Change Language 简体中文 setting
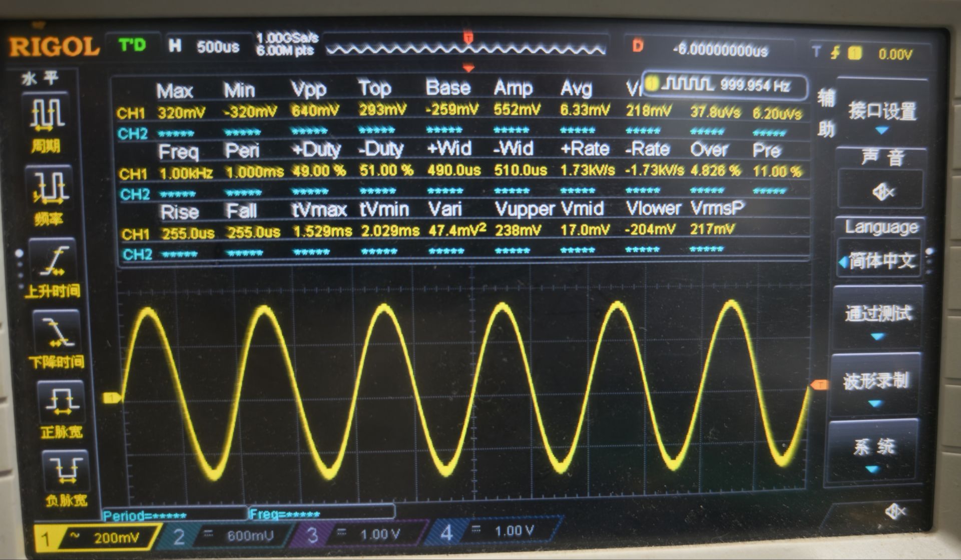Image resolution: width=961 pixels, height=560 pixels. (x=881, y=260)
